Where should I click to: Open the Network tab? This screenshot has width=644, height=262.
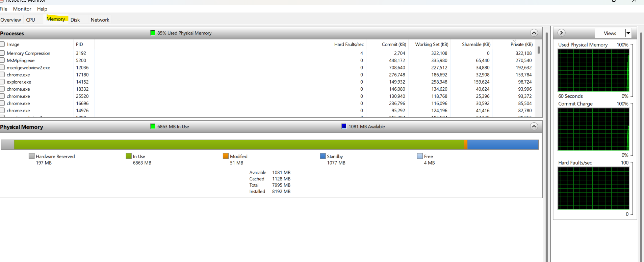point(100,20)
